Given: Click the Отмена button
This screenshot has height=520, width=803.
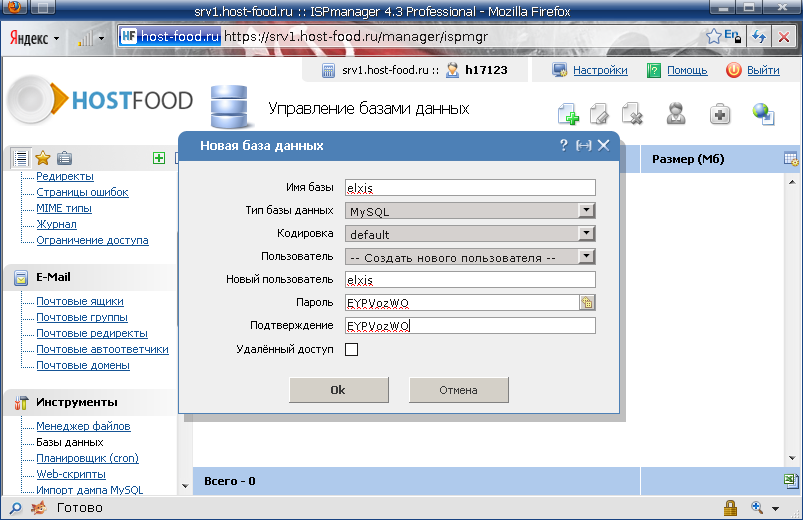Looking at the screenshot, I should click(x=458, y=390).
